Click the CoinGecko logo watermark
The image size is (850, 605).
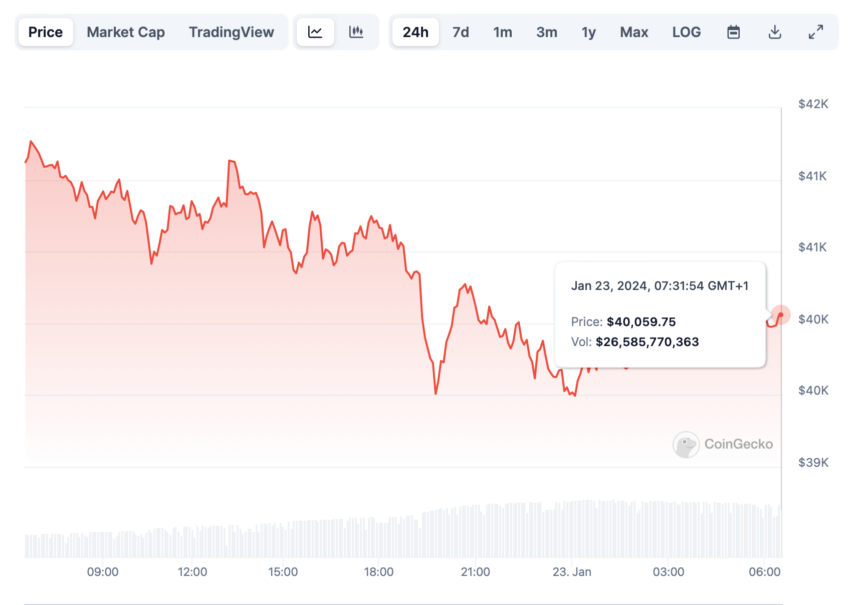pyautogui.click(x=723, y=445)
